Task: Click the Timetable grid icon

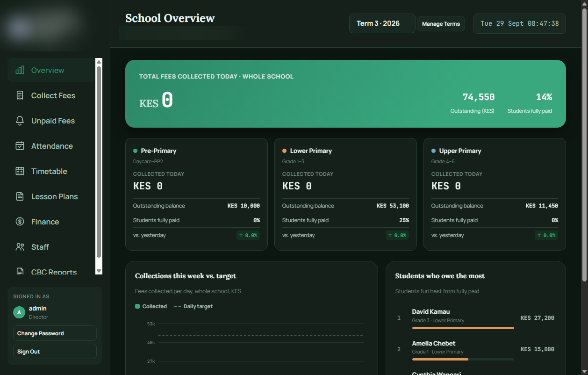Action: coord(20,171)
